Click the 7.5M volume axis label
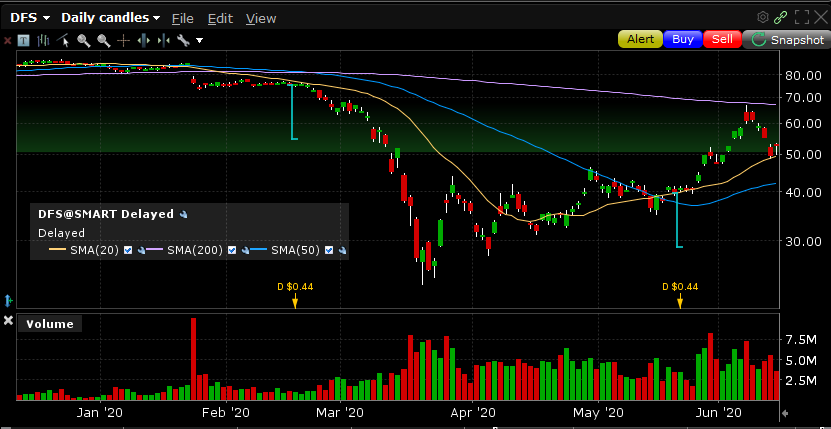The height and width of the screenshot is (429, 831). (x=803, y=339)
